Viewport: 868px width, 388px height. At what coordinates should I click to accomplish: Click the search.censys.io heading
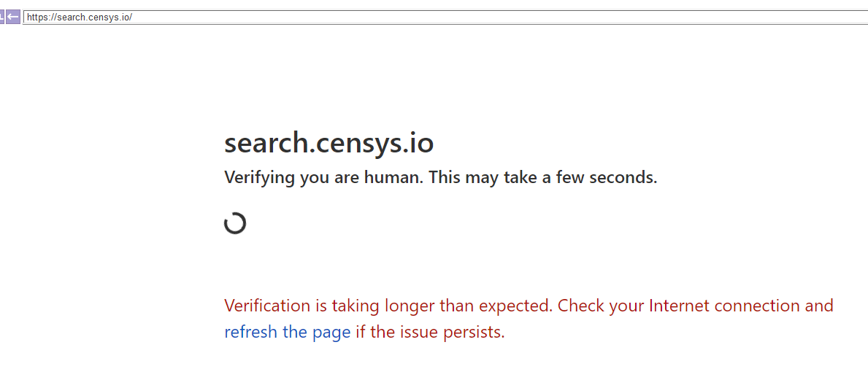(329, 144)
